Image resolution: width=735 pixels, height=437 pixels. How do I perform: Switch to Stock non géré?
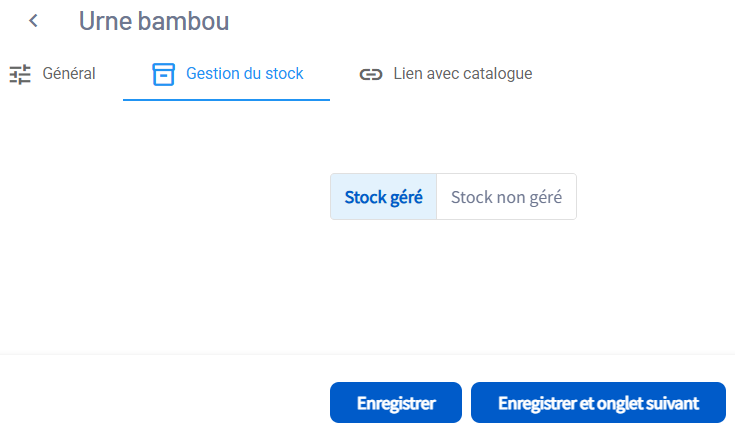click(506, 197)
